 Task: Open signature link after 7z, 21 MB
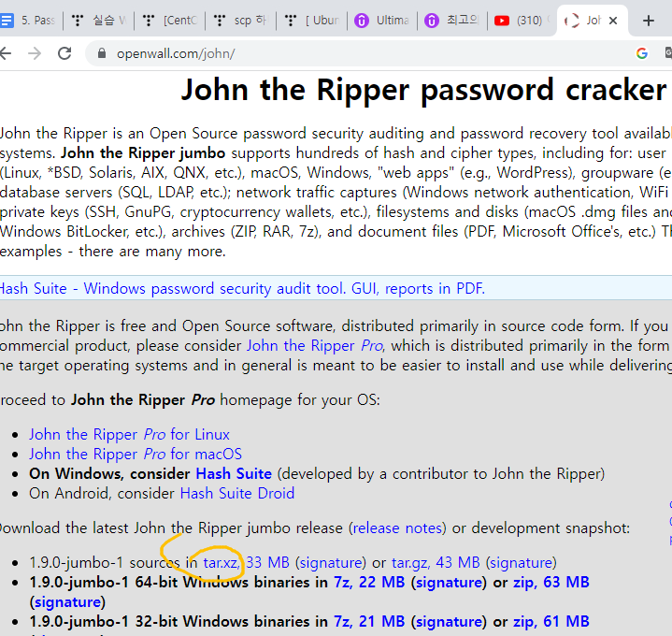(450, 621)
